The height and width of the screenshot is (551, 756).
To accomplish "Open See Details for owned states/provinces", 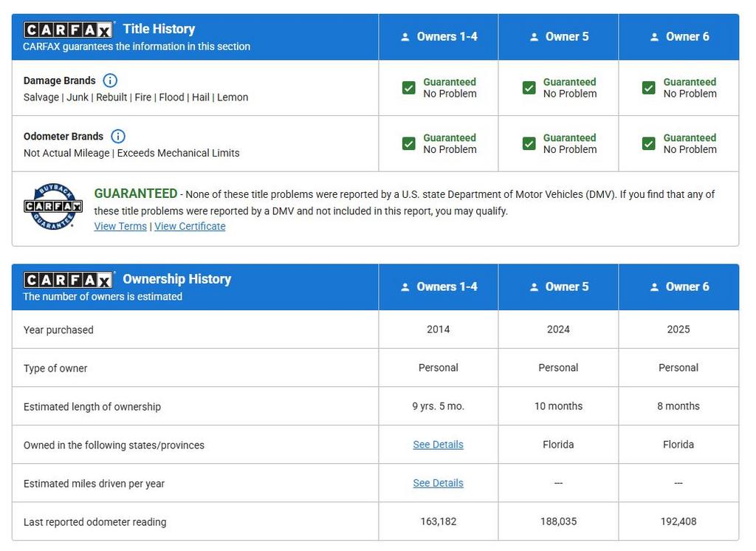I will tap(438, 445).
